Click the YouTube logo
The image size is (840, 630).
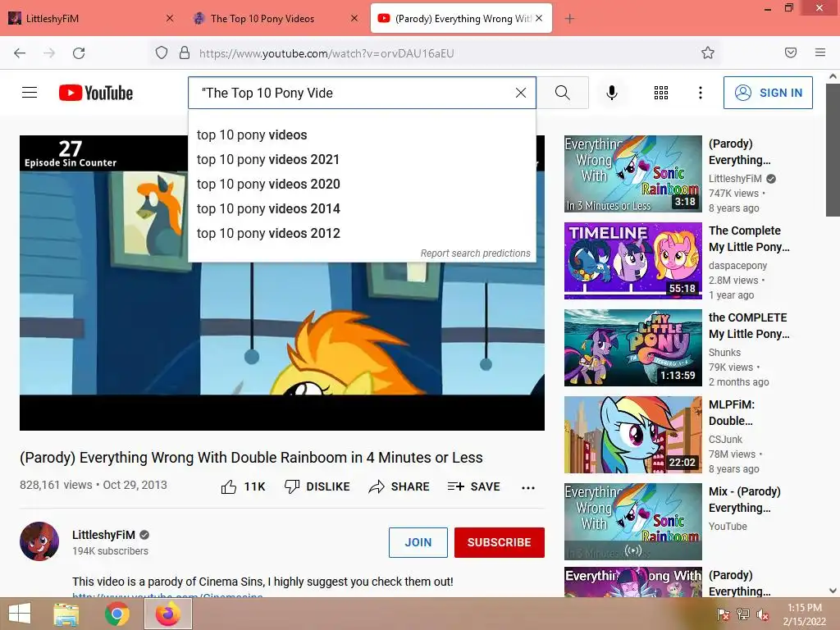coord(96,93)
